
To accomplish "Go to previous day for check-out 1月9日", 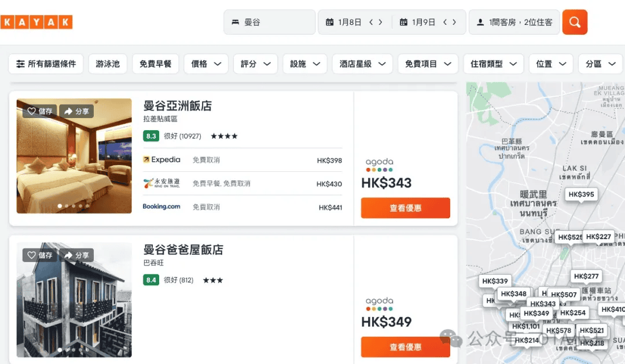I will point(445,23).
